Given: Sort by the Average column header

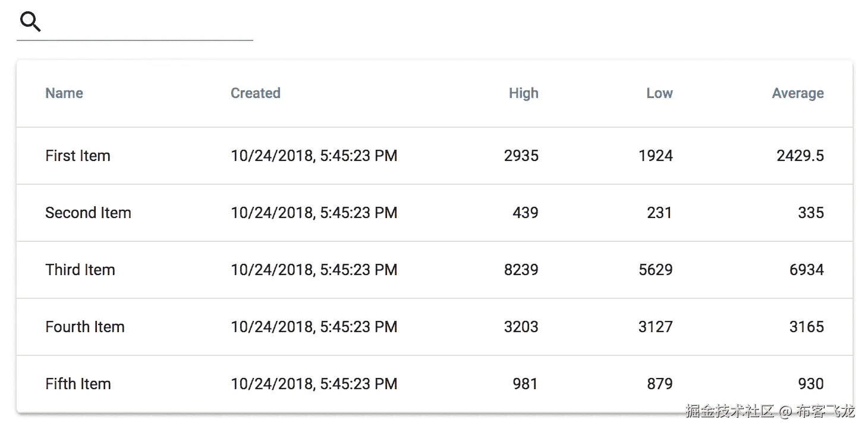Looking at the screenshot, I should [x=797, y=93].
